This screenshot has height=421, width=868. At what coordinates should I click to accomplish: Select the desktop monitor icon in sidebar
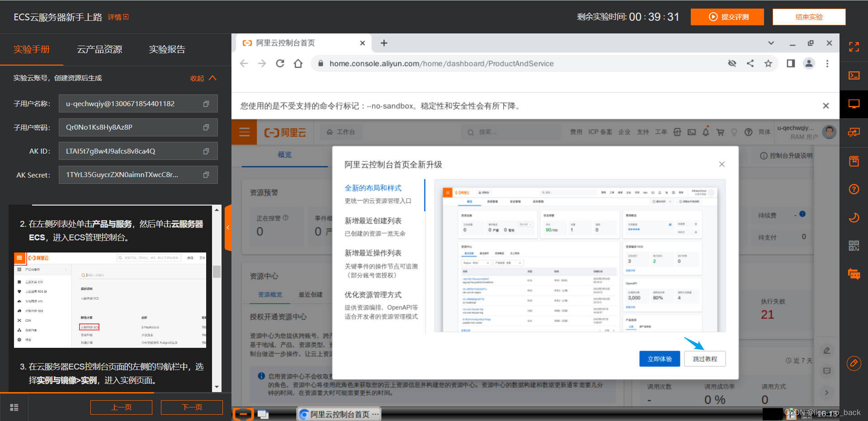pyautogui.click(x=854, y=104)
